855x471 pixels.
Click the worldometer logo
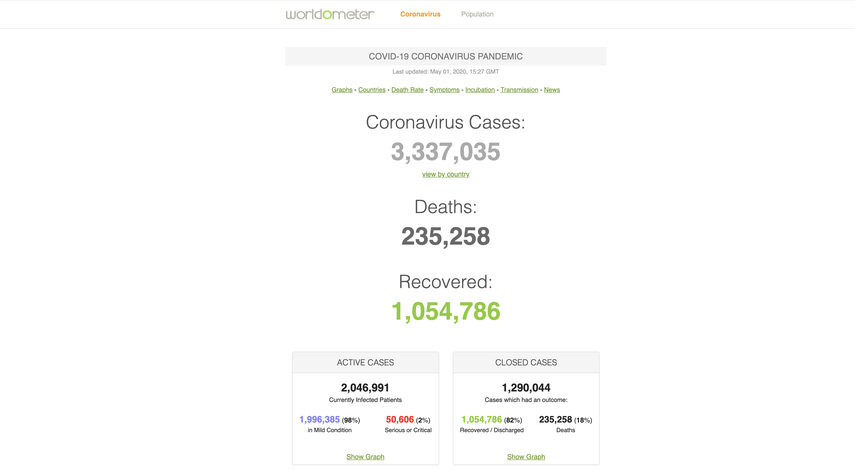(330, 14)
